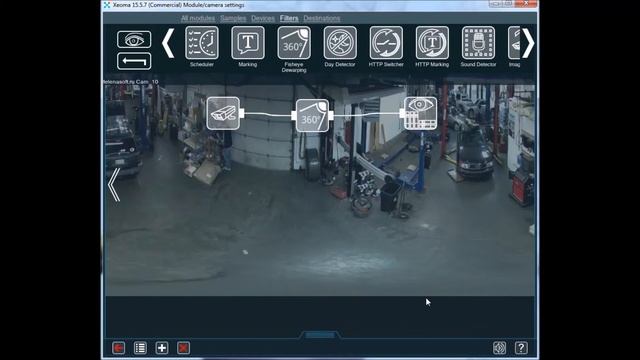Select the HTTP Marking module
Screen dimensions: 640x360
pos(432,43)
